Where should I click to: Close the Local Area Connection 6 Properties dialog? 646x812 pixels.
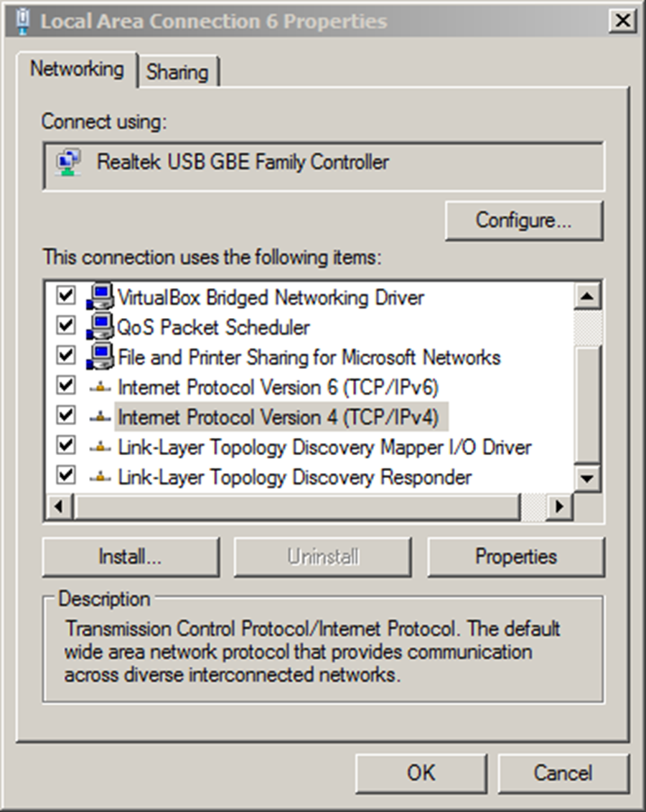point(620,22)
